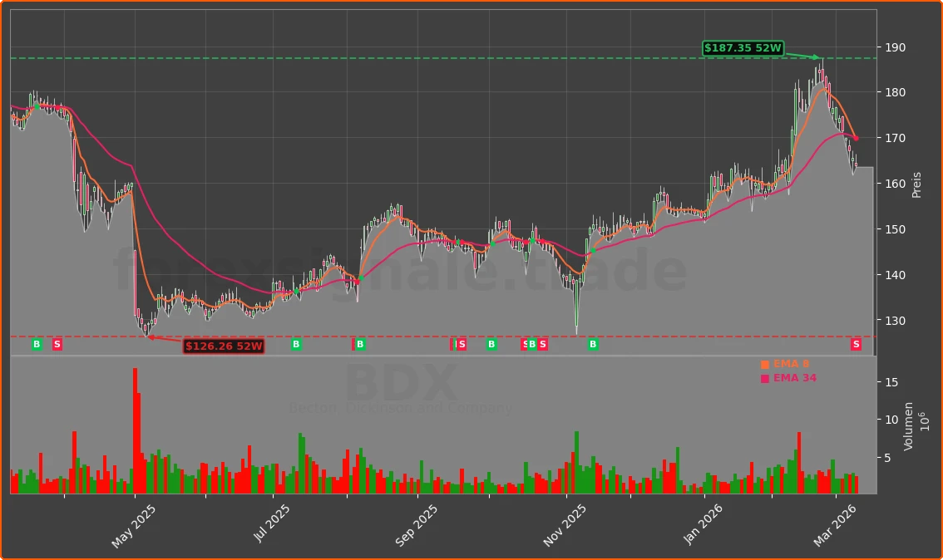943x560 pixels.
Task: Select the B buy marker before Jul 2025
Action: point(295,345)
